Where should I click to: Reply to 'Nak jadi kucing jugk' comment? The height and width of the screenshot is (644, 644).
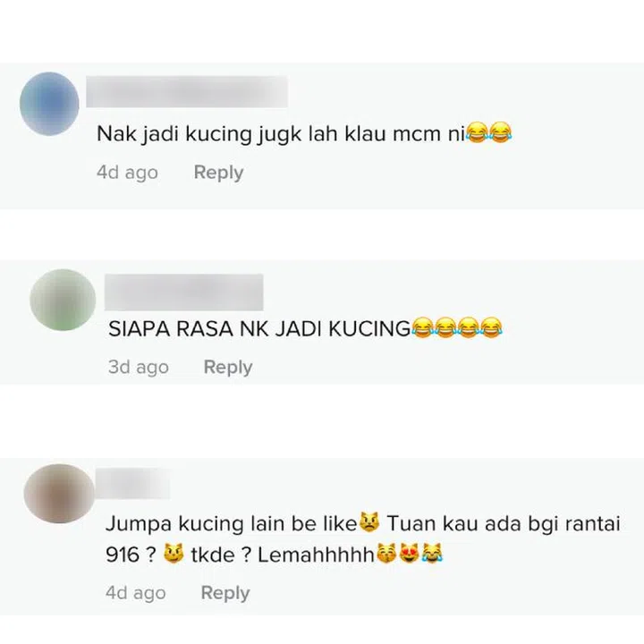218,173
